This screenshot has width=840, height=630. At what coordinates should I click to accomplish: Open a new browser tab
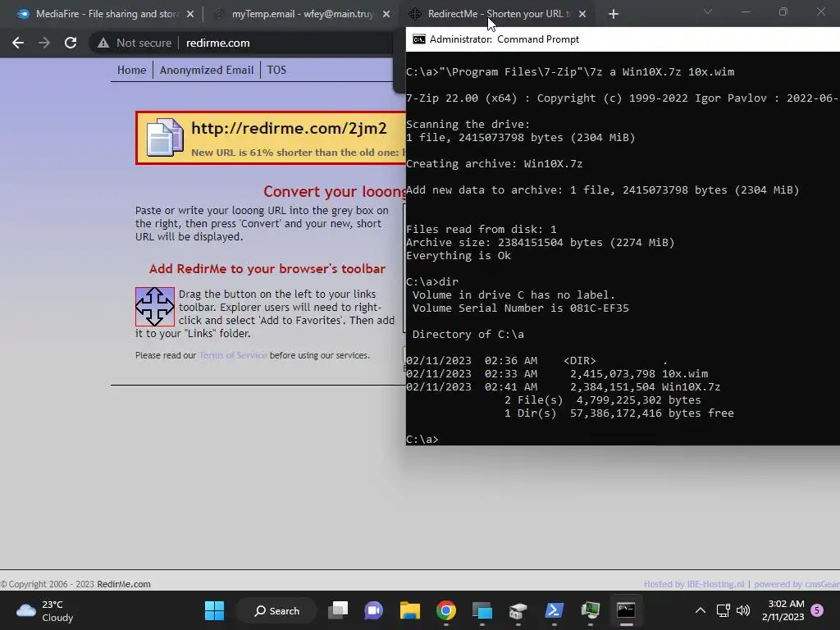point(614,14)
